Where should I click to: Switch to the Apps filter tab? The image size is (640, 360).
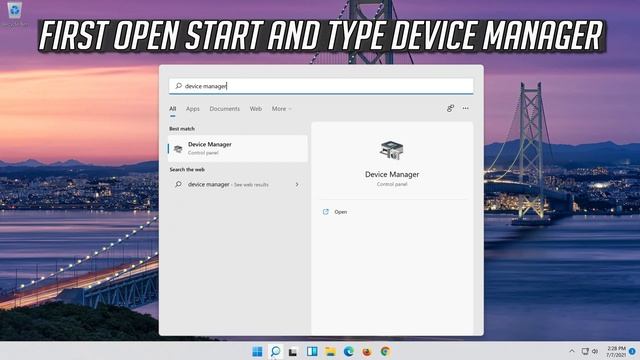pyautogui.click(x=193, y=109)
